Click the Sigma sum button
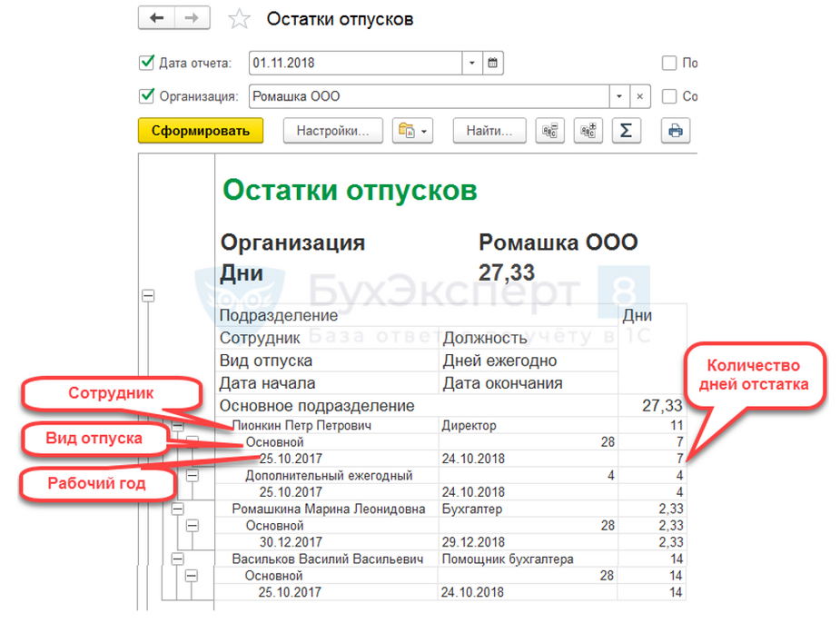This screenshot has width=840, height=633. pyautogui.click(x=626, y=131)
